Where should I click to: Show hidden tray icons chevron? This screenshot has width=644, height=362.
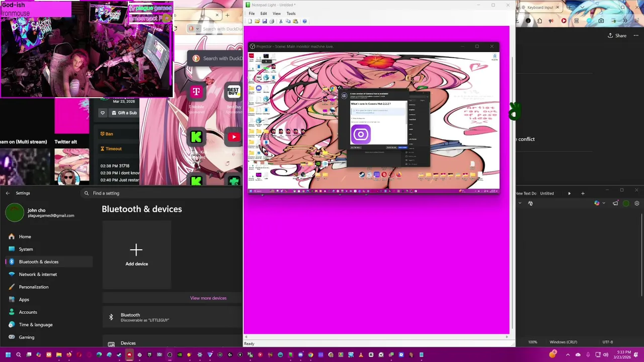tap(568, 355)
